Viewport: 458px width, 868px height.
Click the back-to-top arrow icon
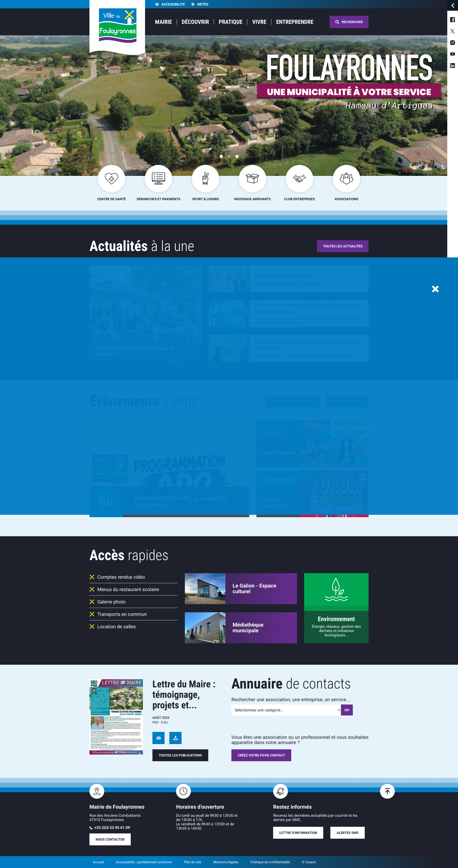click(387, 791)
